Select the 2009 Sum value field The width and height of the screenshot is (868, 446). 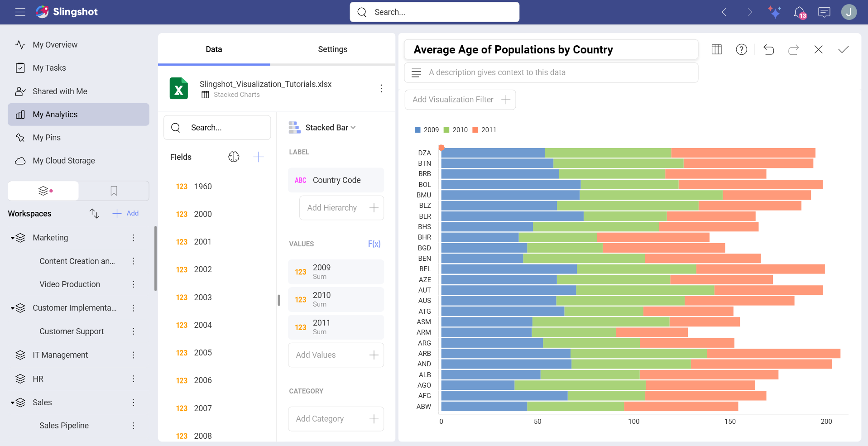click(336, 272)
